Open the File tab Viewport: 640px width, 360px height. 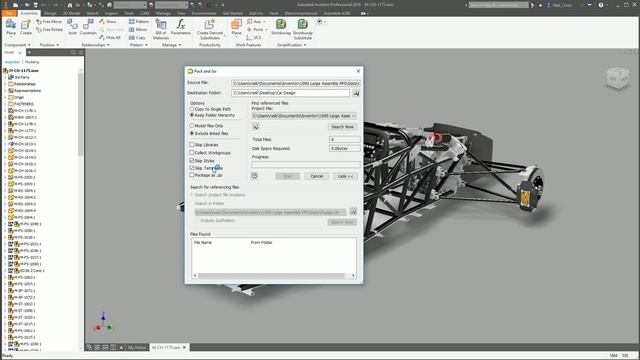(x=9, y=13)
